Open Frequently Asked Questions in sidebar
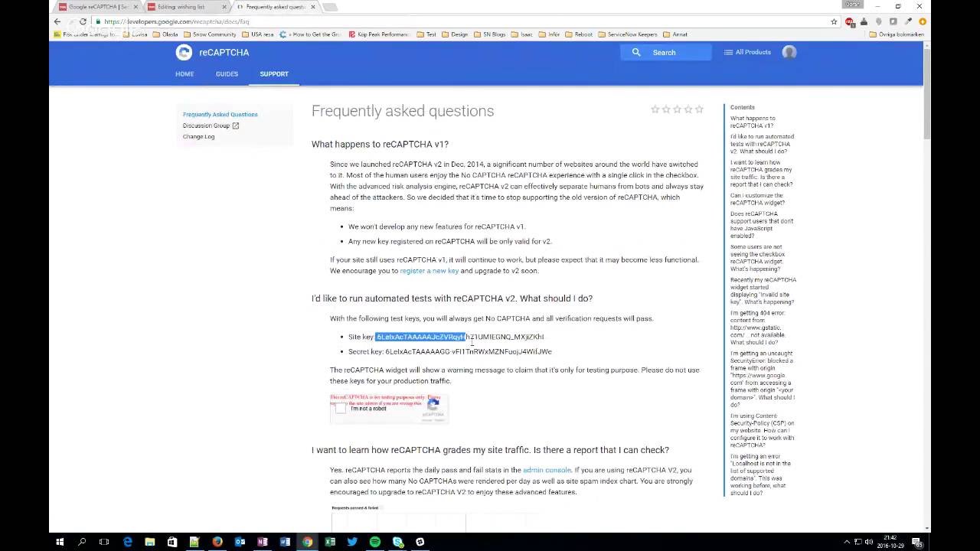This screenshot has width=980, height=551. (x=220, y=115)
